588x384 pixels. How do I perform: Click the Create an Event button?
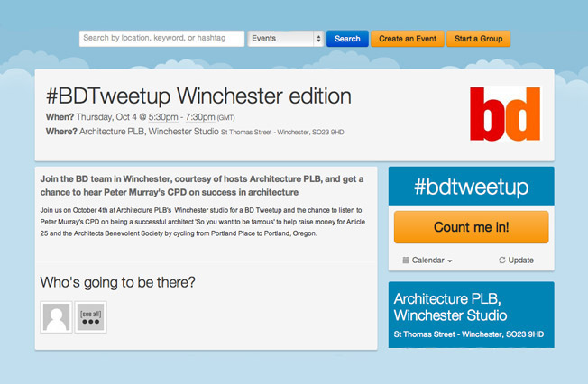click(x=407, y=39)
